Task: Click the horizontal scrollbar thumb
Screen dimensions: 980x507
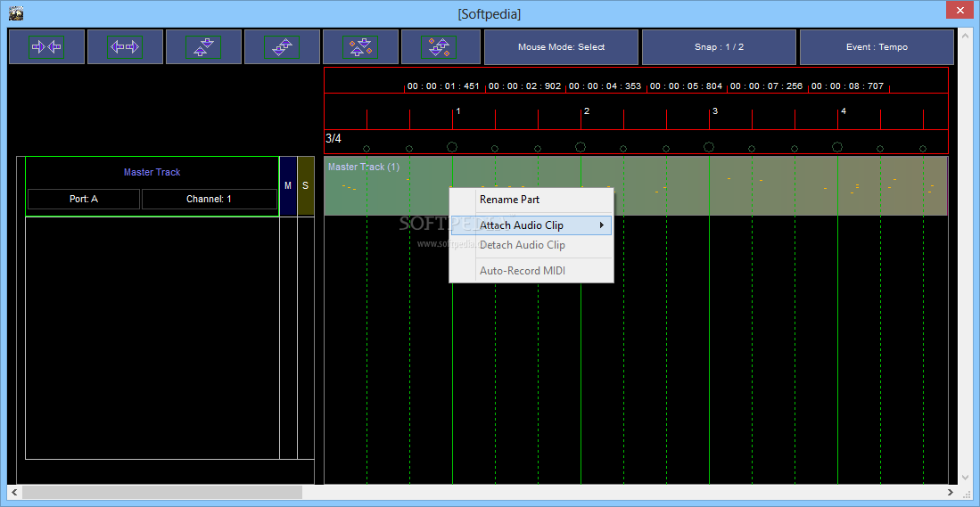Action: point(162,492)
